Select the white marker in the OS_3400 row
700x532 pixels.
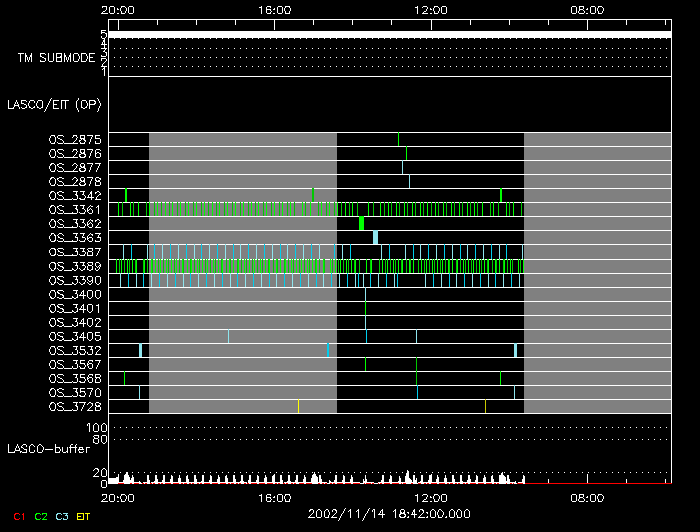[x=365, y=294]
